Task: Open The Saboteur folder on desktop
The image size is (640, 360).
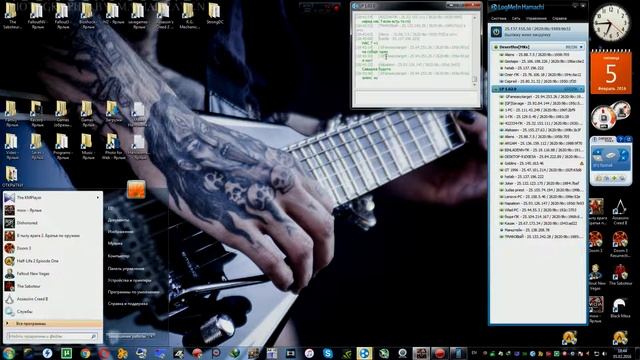Action: (x=12, y=16)
